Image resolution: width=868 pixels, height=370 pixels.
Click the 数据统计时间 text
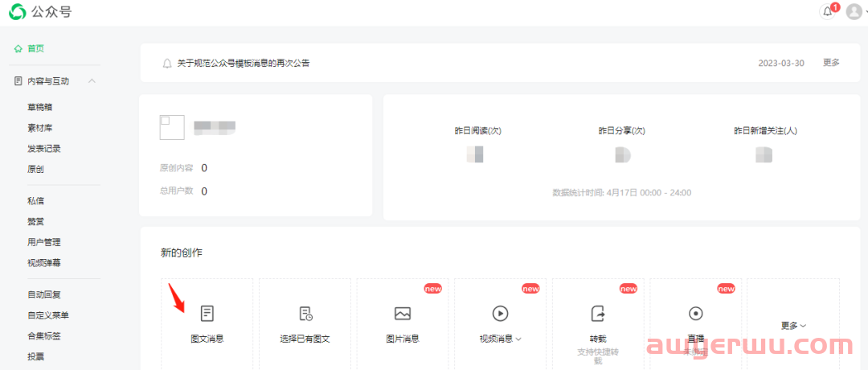[621, 193]
